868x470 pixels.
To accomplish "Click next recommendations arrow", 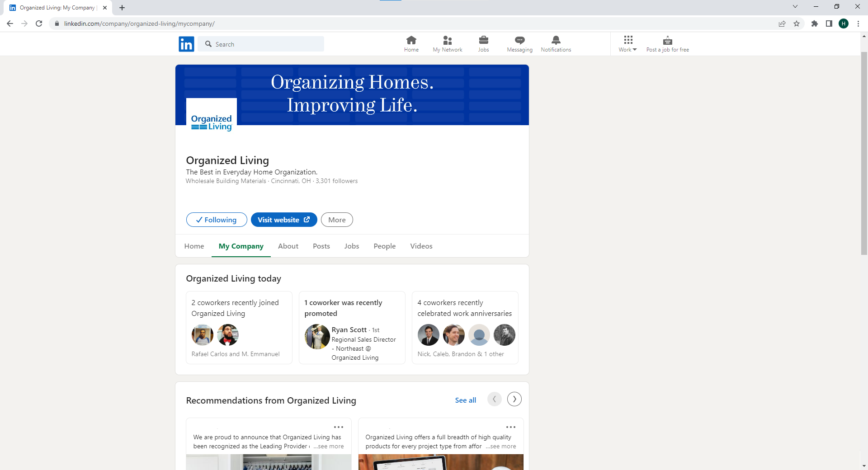I will pos(514,399).
